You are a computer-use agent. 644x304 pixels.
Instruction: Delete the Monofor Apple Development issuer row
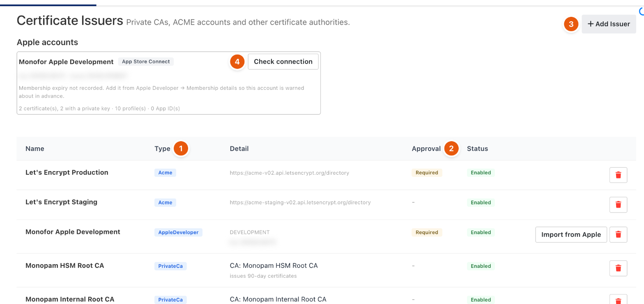point(618,234)
